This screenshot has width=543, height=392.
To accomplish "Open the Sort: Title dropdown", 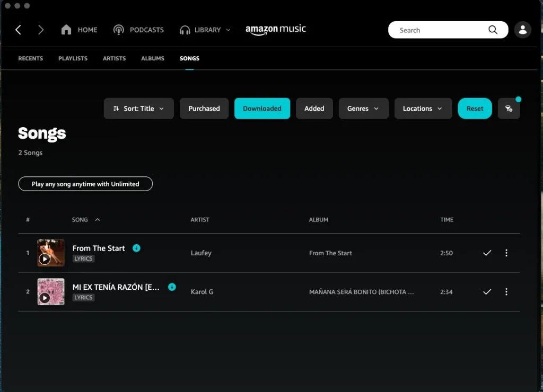I will point(138,108).
